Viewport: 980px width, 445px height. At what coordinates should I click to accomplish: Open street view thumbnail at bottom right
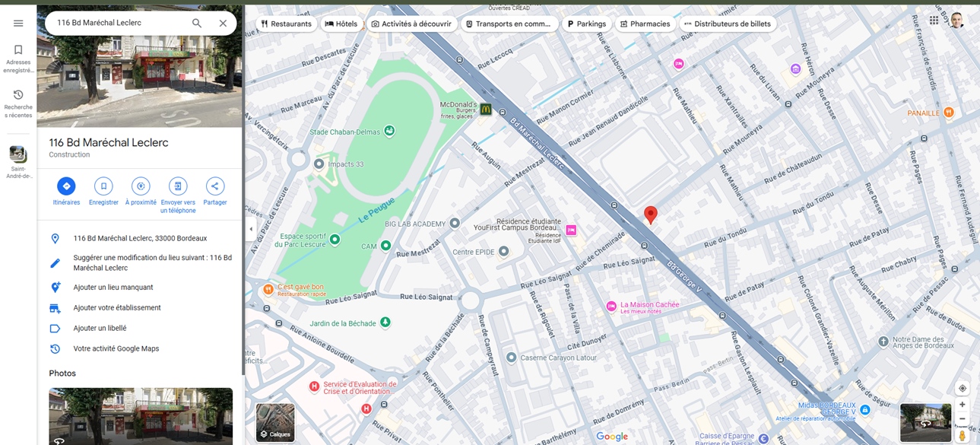point(925,423)
